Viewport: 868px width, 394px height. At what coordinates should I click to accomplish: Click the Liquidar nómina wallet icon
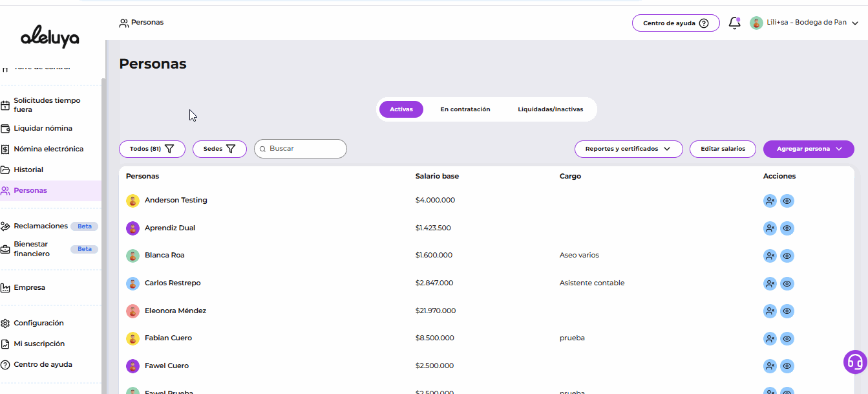[6, 129]
